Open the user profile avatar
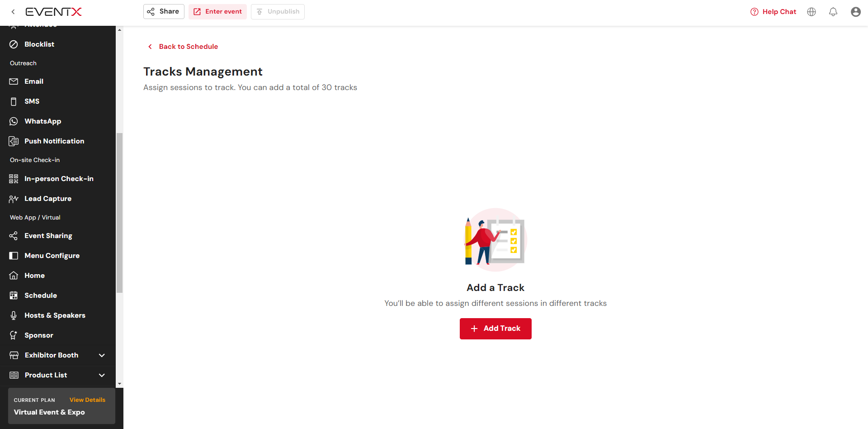This screenshot has width=868, height=429. click(x=856, y=12)
